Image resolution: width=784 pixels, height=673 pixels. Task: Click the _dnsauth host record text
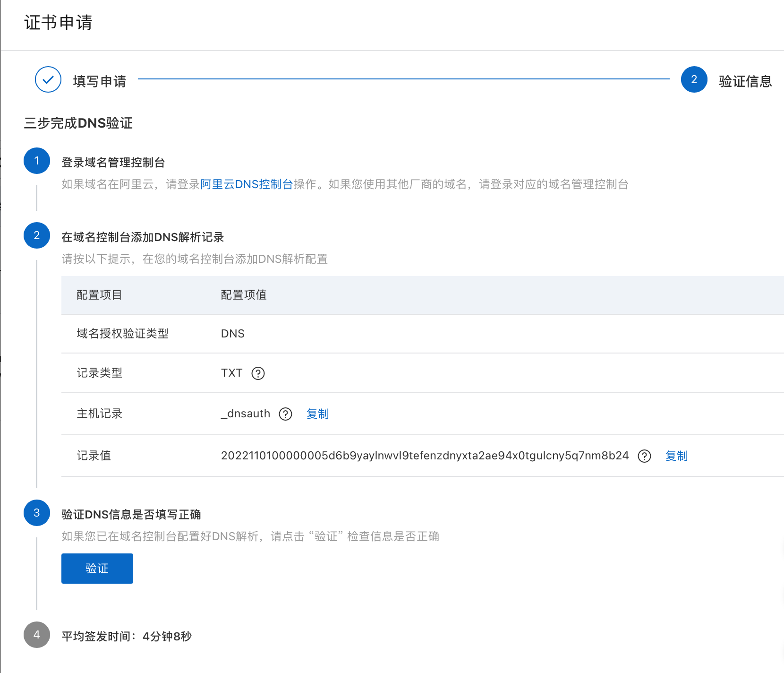pyautogui.click(x=246, y=414)
